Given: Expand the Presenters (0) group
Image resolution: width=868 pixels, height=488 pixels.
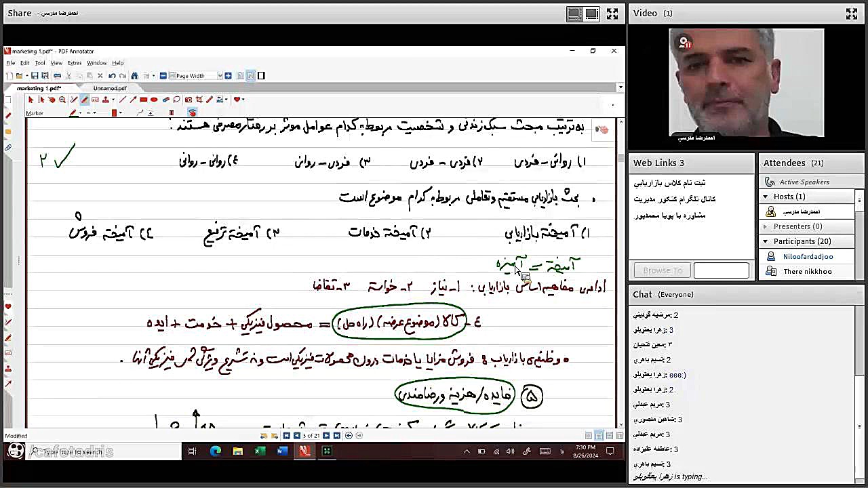Looking at the screenshot, I should click(x=766, y=226).
